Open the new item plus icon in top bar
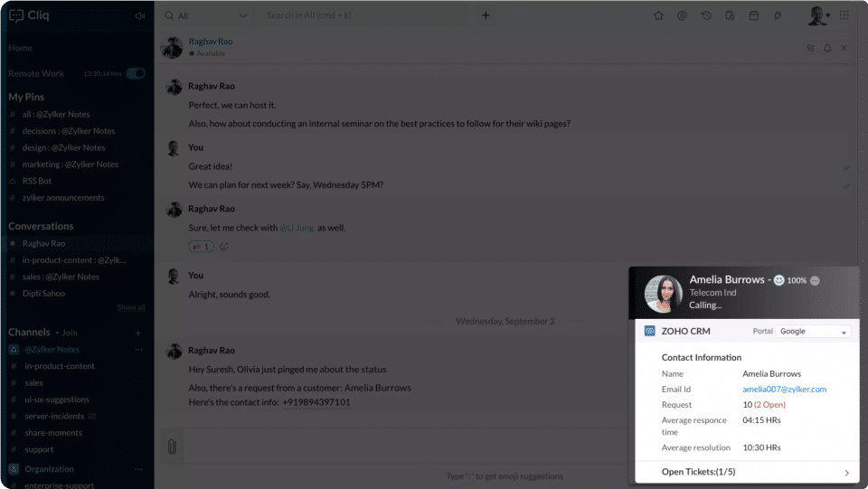The image size is (868, 489). (486, 15)
